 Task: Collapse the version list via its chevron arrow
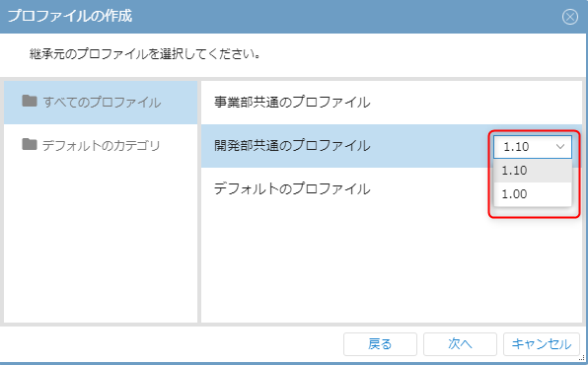(560, 147)
